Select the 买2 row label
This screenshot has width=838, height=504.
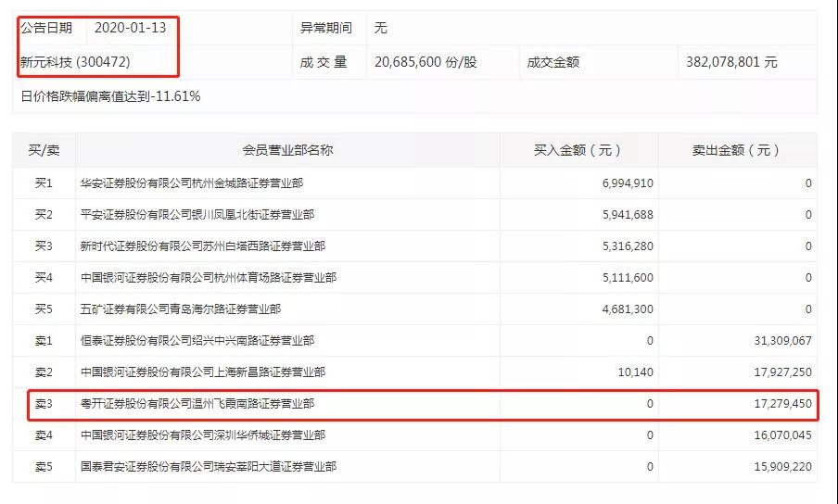click(x=44, y=215)
